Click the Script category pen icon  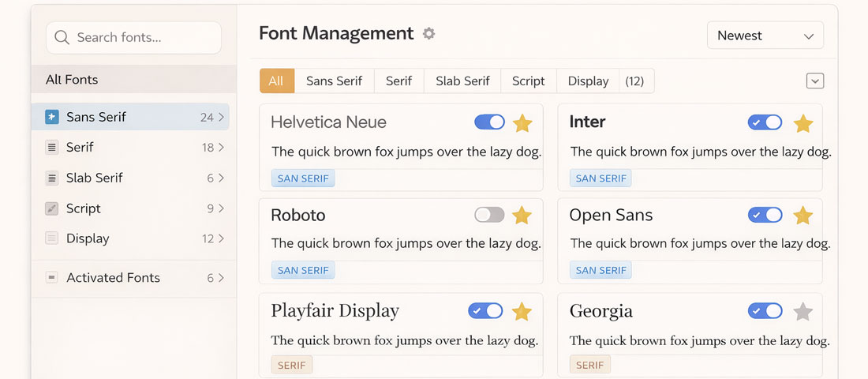click(52, 208)
